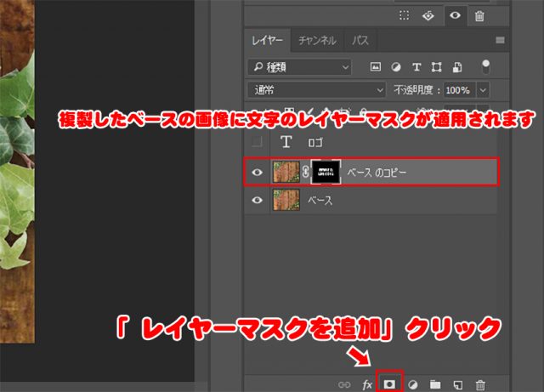The width and height of the screenshot is (544, 392).
Task: Click the T type icon of ロゴ layer
Action: click(286, 142)
